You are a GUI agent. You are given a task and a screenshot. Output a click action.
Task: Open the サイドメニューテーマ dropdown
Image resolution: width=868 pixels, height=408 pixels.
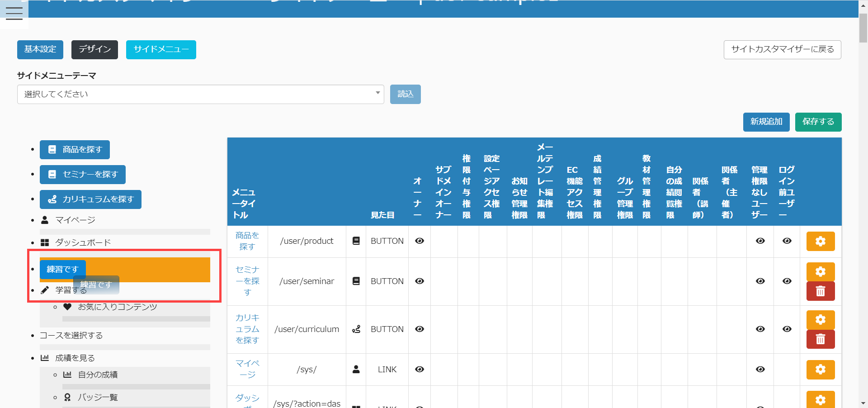tap(200, 94)
